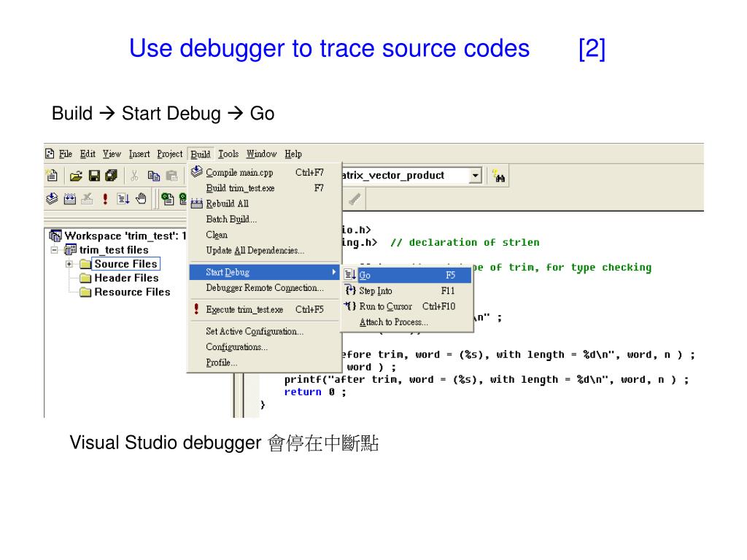Click the green document icon after toolbar grip
Screen dimensions: 747x560
tap(167, 198)
